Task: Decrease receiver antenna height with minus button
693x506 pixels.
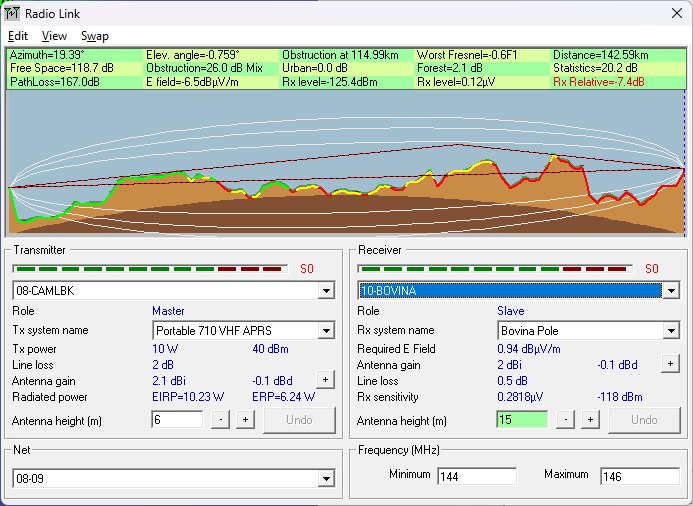Action: (x=565, y=419)
